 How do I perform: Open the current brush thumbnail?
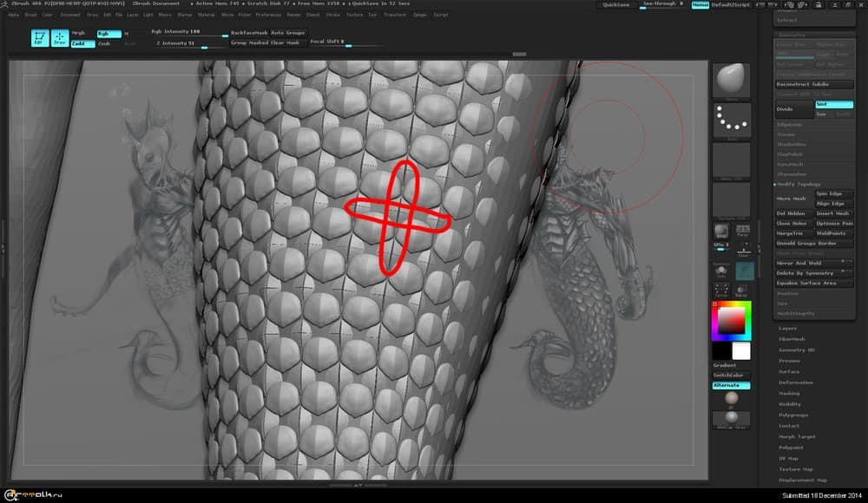pyautogui.click(x=731, y=80)
